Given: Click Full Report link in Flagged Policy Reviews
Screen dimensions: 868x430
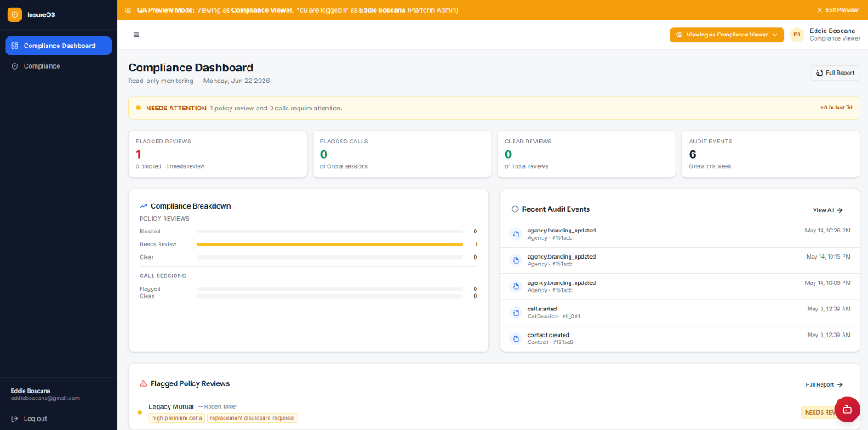Looking at the screenshot, I should point(824,384).
